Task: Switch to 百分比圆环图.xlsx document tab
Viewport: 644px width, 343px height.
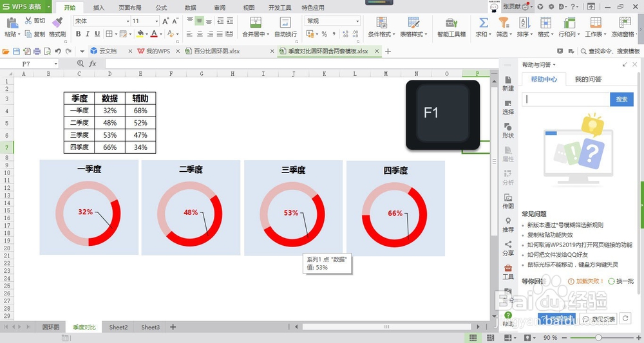Action: point(216,51)
